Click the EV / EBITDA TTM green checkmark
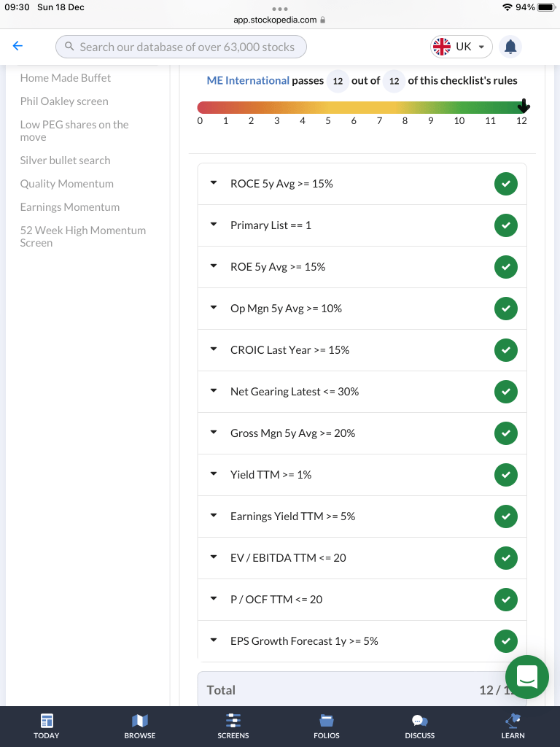 pyautogui.click(x=505, y=558)
